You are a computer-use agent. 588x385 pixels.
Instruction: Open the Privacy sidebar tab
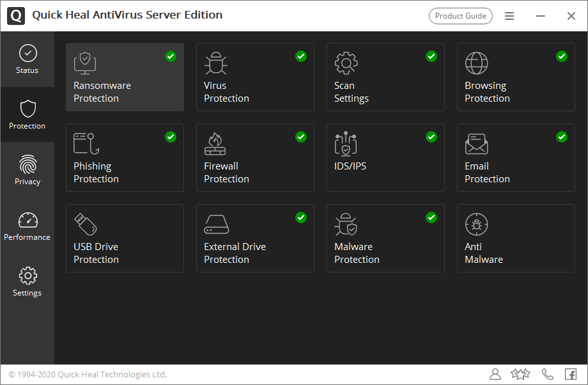27,170
